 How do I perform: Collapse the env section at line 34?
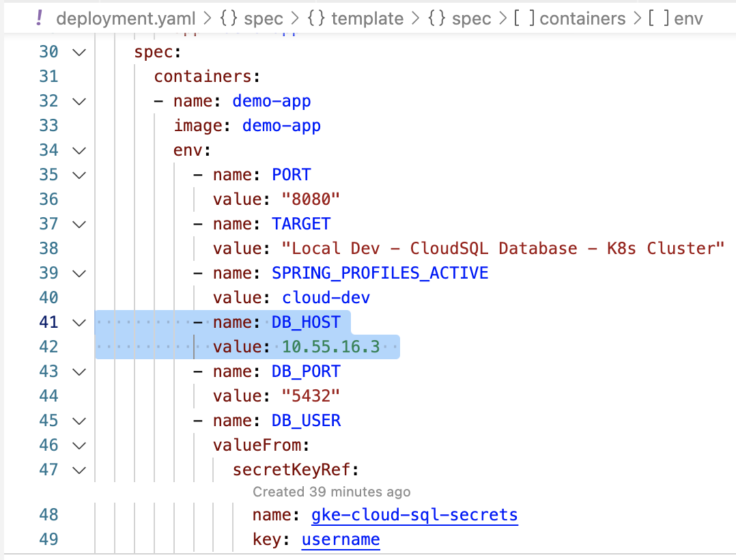pyautogui.click(x=79, y=150)
